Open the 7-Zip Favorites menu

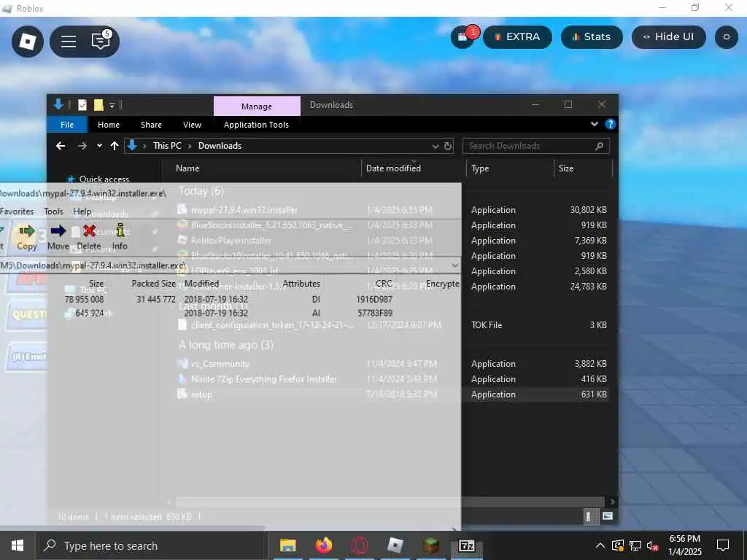tap(17, 211)
